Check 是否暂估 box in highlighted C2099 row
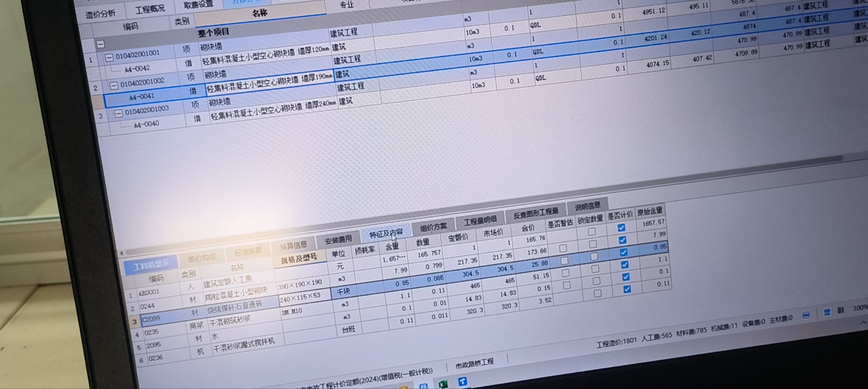 tap(564, 261)
